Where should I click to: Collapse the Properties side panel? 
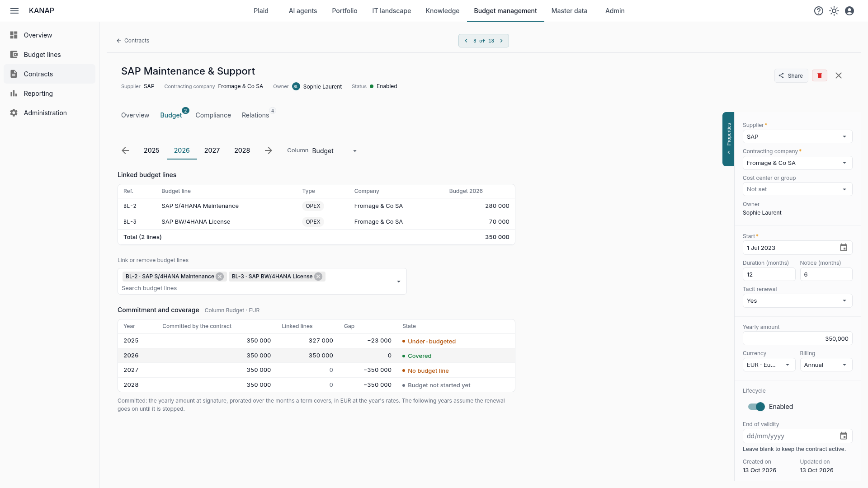728,139
